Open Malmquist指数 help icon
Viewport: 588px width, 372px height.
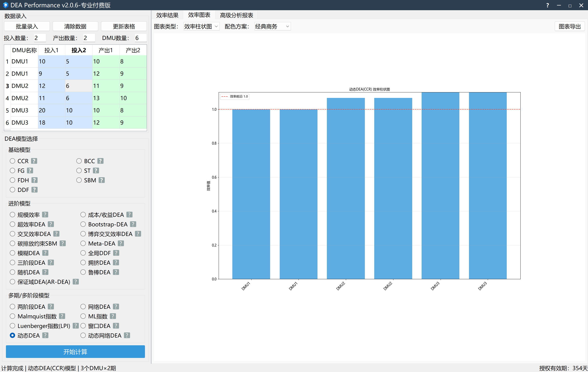click(62, 316)
